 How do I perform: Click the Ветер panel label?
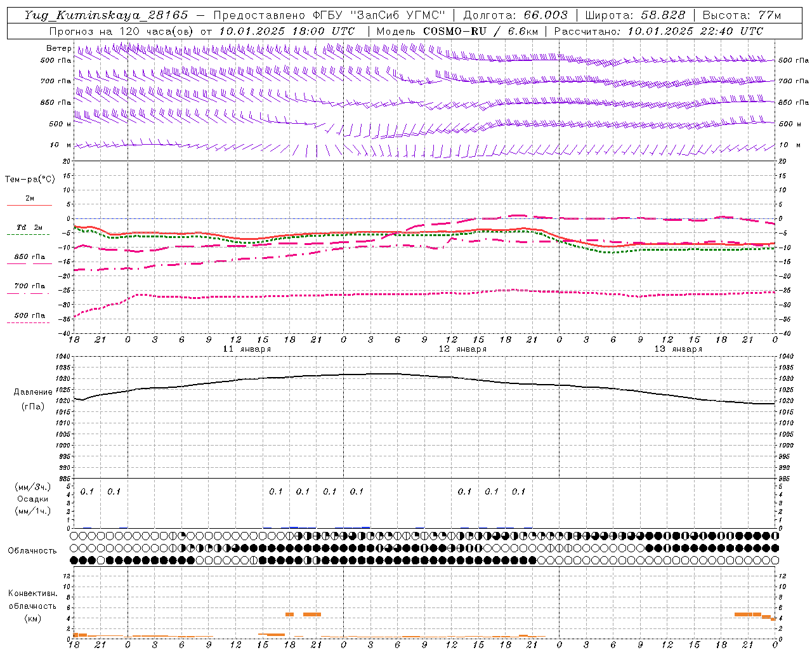point(58,48)
